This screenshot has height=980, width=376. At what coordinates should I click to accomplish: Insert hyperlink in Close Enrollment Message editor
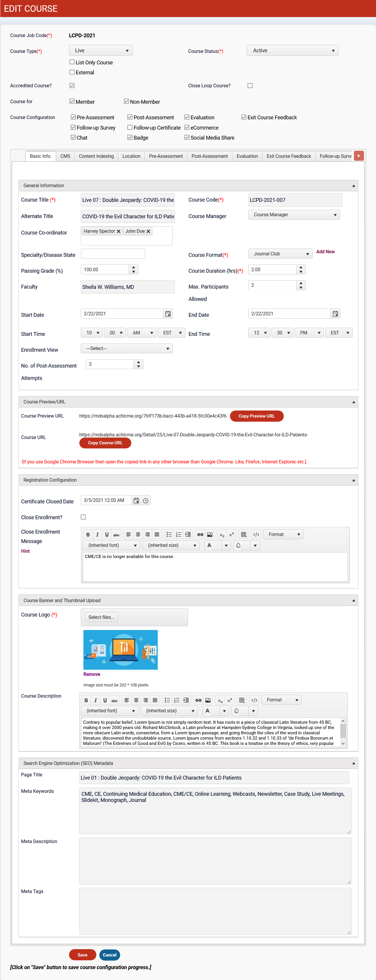pos(199,535)
